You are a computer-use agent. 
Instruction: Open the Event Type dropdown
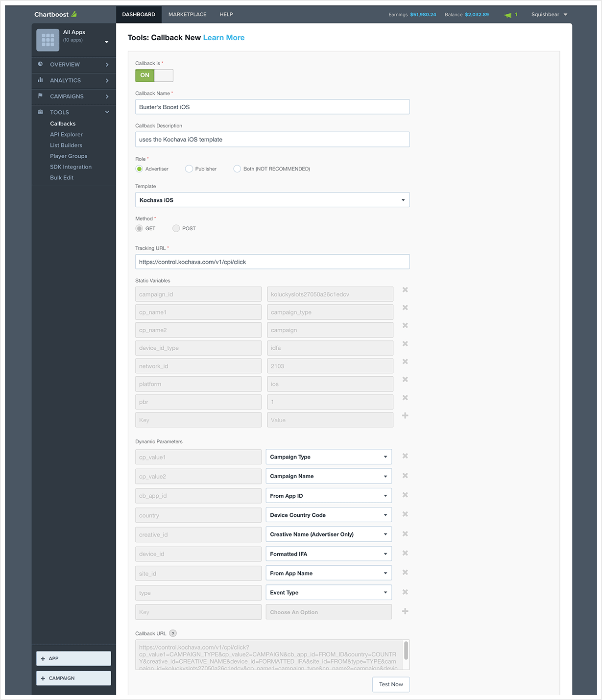pos(329,593)
